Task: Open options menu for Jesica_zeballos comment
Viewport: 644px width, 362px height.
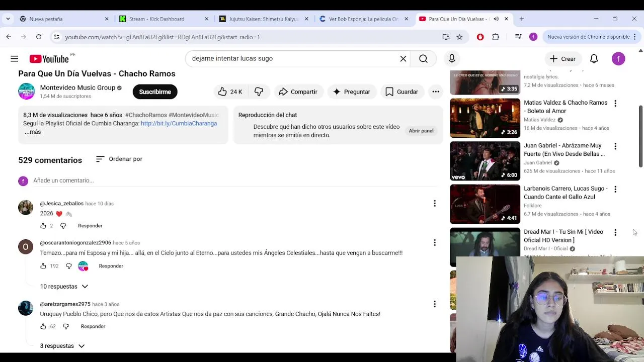Action: (x=435, y=204)
